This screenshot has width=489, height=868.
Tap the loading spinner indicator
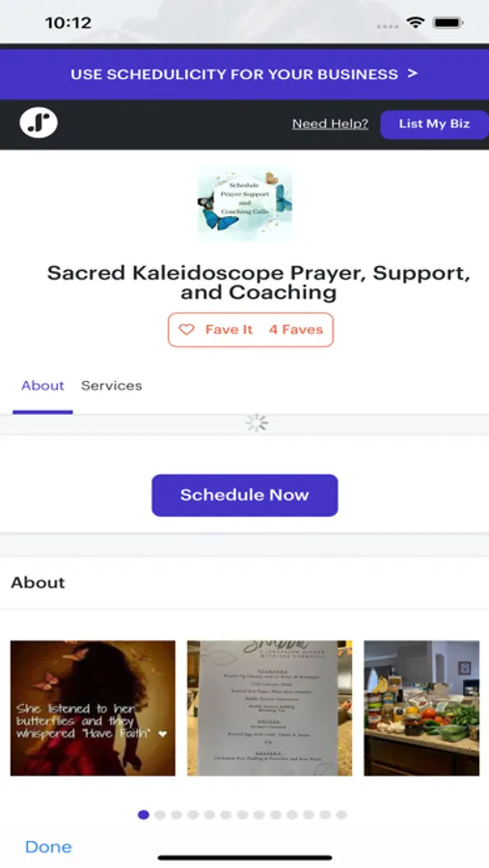(x=257, y=423)
